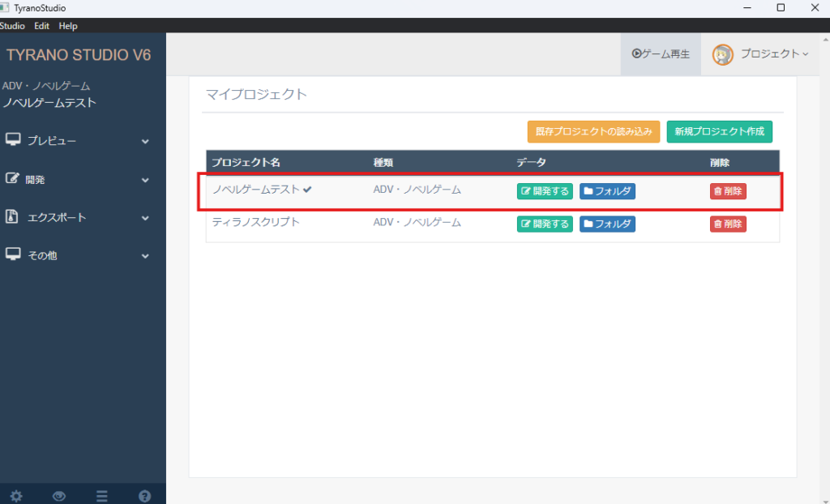
Task: Click 開発する for ノベルゲームテスト
Action: [x=545, y=191]
